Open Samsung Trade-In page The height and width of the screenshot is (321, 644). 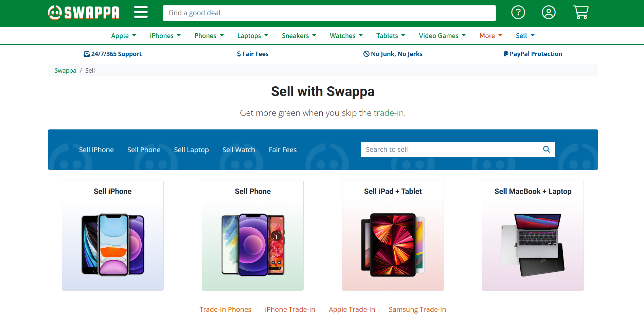click(x=417, y=309)
